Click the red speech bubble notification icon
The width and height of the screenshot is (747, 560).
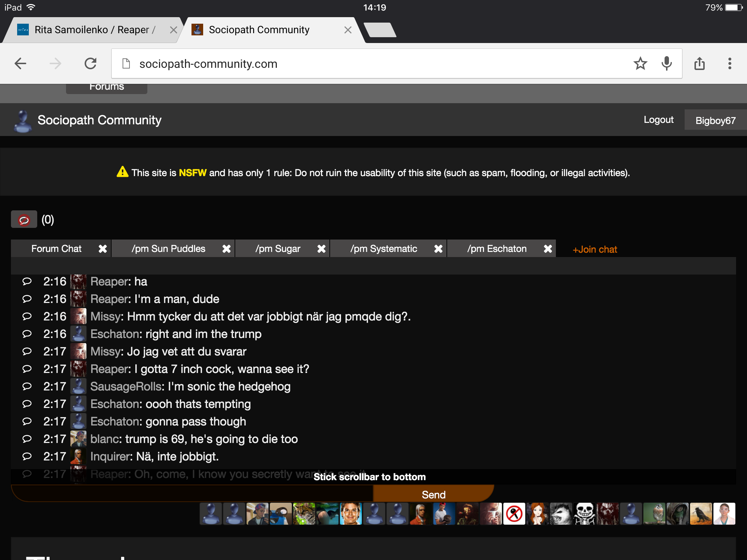point(24,220)
